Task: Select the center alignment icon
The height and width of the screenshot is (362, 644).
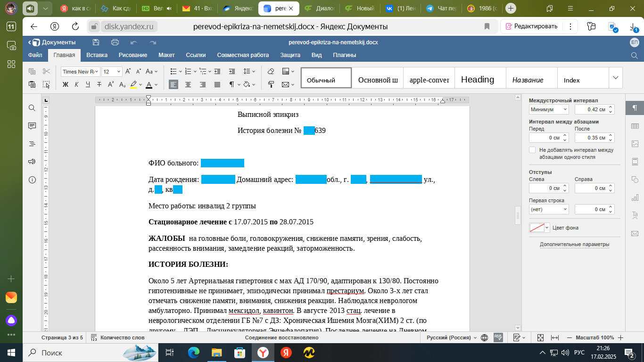Action: point(188,83)
